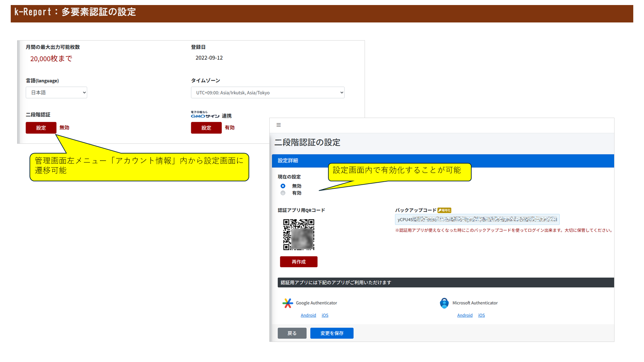This screenshot has width=644, height=362.
Task: Open Microsoft Authenticator iOS link
Action: [x=481, y=315]
